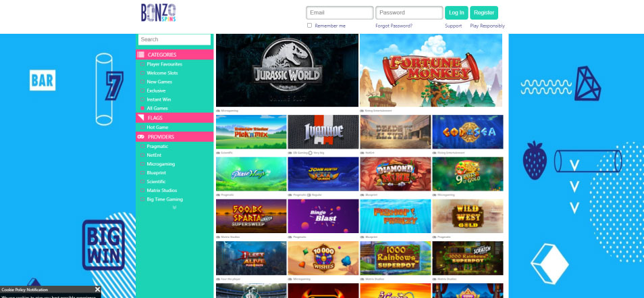Screen dimensions: 644x298
Task: Click provider icon under Wild West Gold
Action: [435, 237]
